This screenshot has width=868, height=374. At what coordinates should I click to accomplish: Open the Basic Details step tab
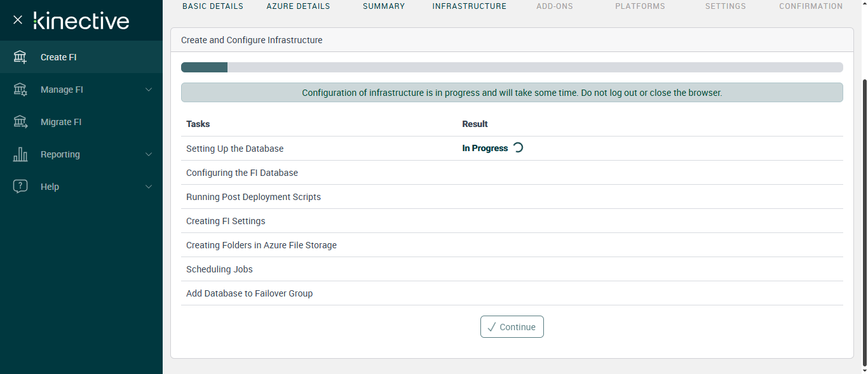tap(213, 6)
